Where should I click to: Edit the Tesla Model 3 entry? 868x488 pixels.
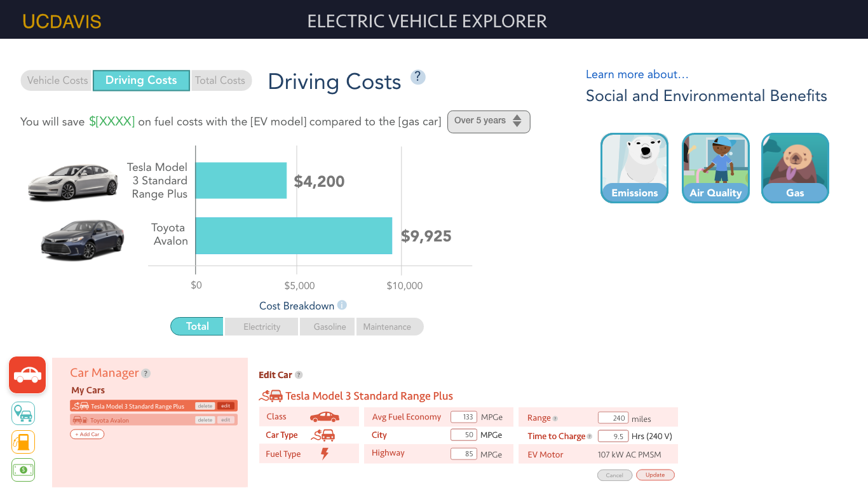pyautogui.click(x=226, y=406)
